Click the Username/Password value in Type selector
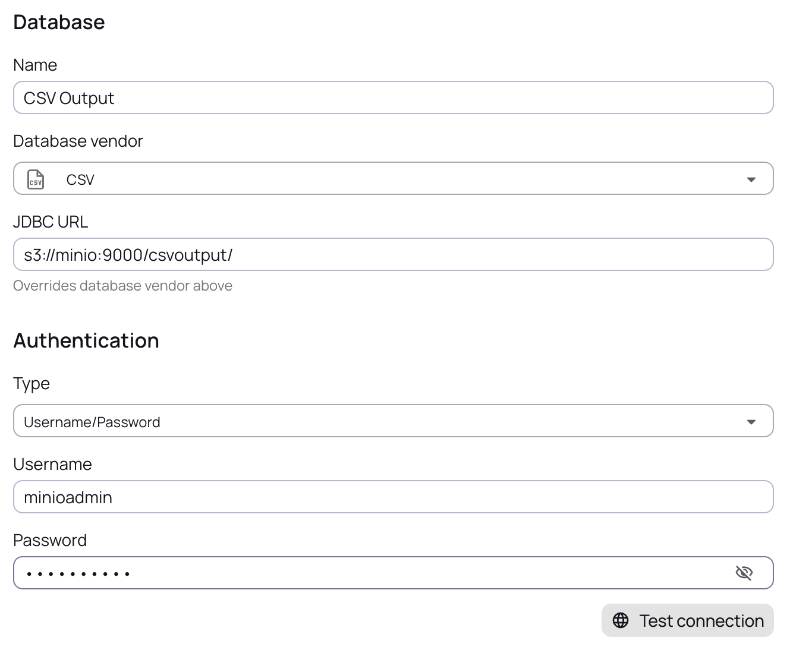This screenshot has height=669, width=812. click(x=92, y=422)
